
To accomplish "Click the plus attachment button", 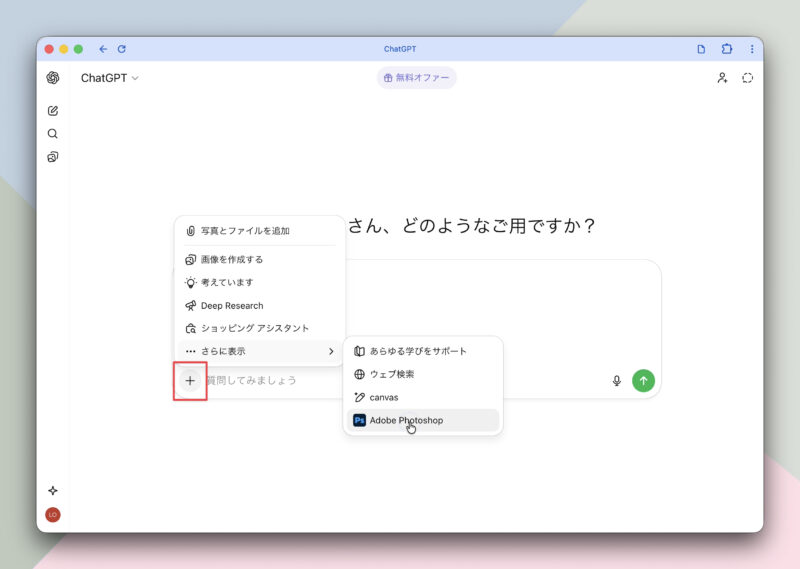I will click(x=190, y=381).
